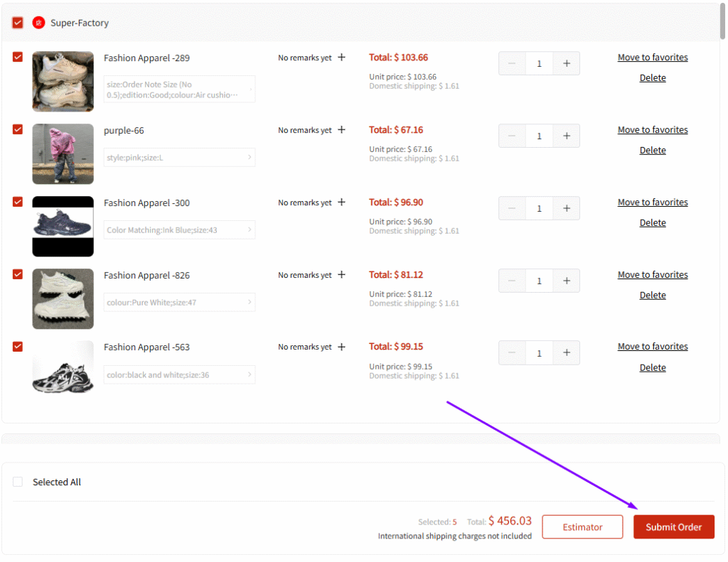Click the Super-Factory red store icon
Viewport: 728px width, 562px height.
click(38, 23)
